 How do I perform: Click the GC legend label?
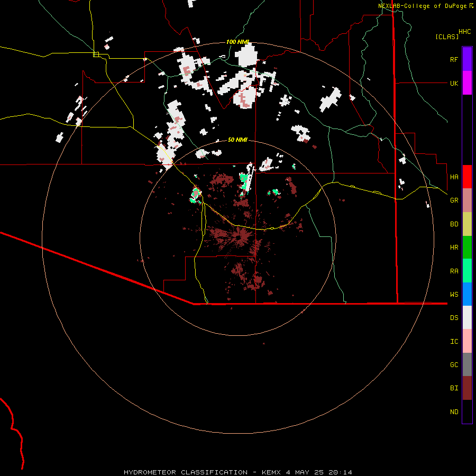click(454, 364)
